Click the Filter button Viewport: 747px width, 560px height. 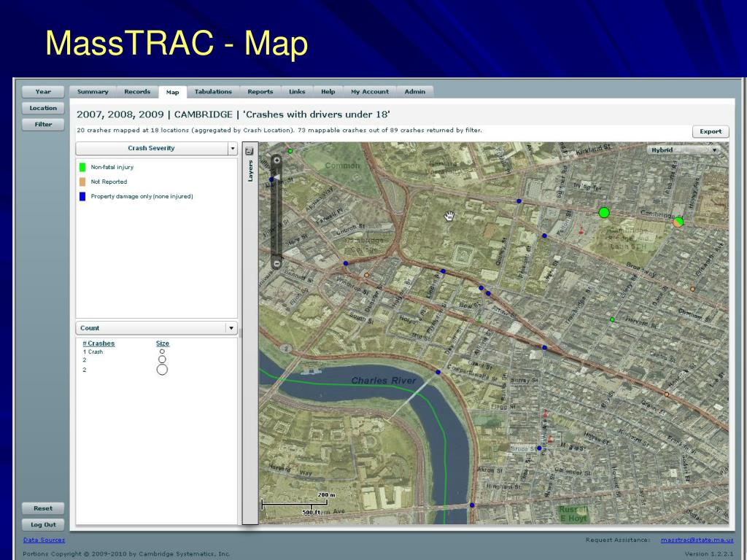pyautogui.click(x=43, y=124)
